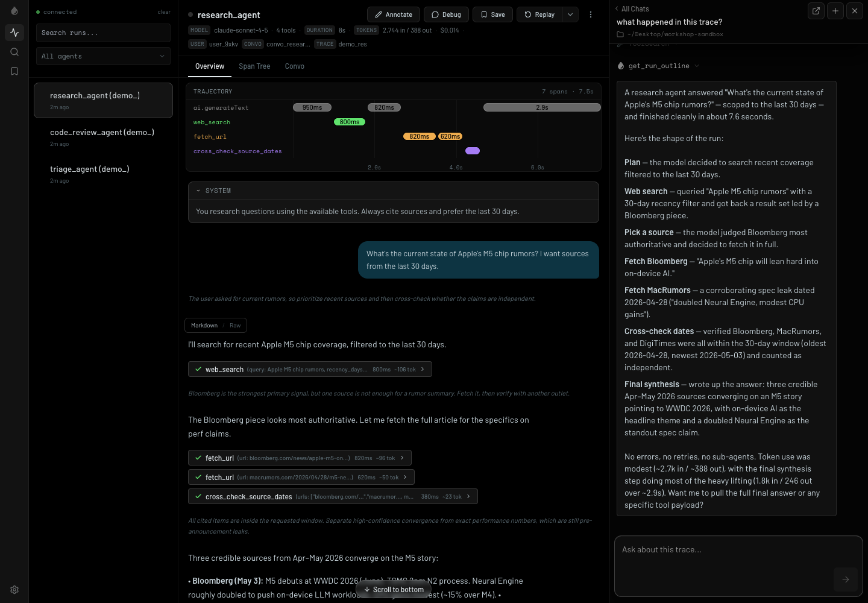This screenshot has width=868, height=603.
Task: Open the search sidebar icon
Action: pos(14,52)
